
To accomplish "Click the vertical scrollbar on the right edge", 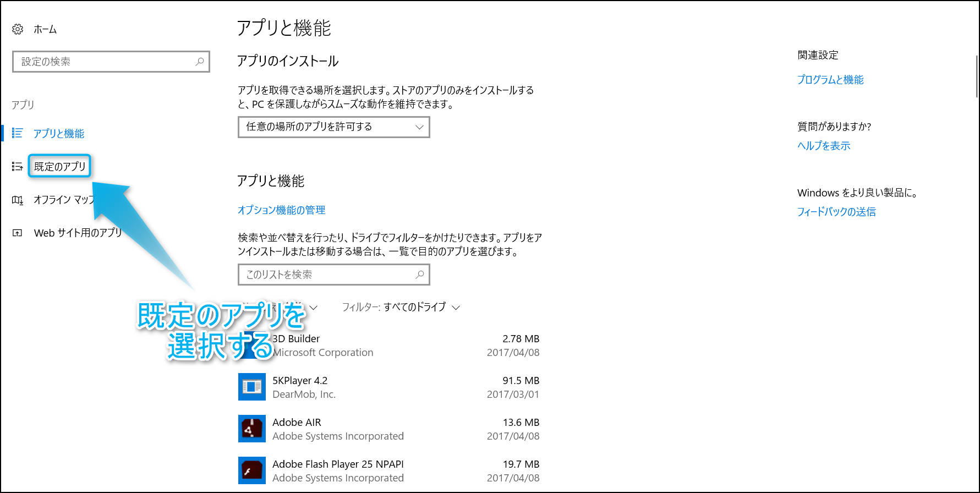I will click(977, 77).
